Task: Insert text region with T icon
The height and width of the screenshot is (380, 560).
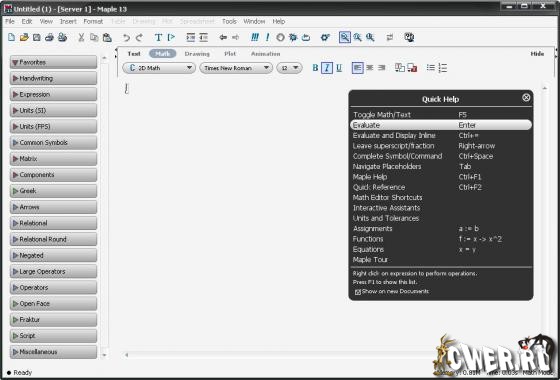Action: click(158, 37)
